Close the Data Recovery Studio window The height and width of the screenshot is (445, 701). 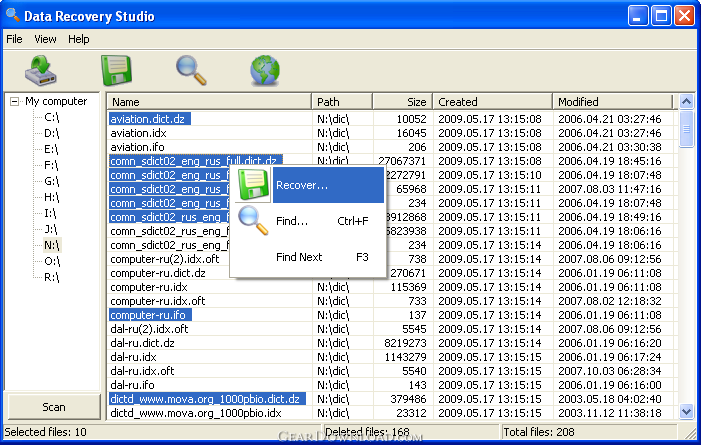pyautogui.click(x=684, y=16)
